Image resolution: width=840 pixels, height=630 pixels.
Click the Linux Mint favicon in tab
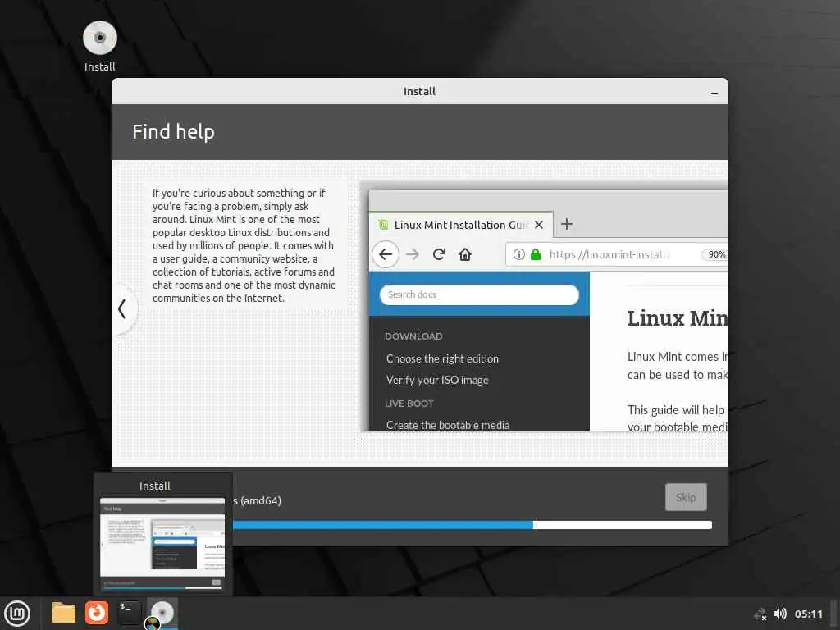383,225
